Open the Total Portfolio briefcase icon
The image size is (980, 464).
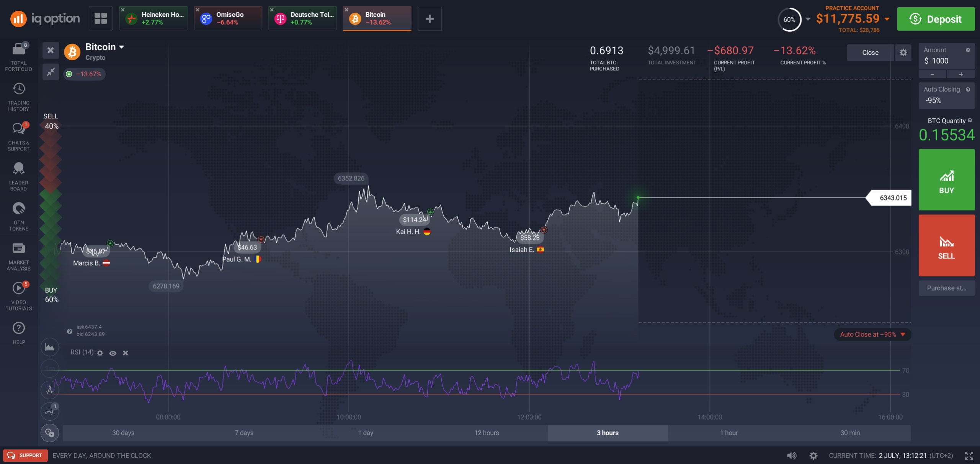(x=18, y=50)
